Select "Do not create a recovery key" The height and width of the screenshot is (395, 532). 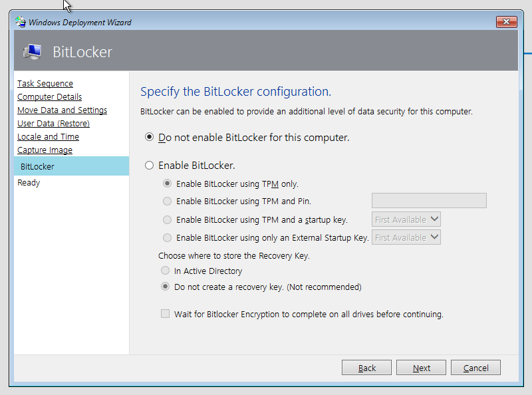click(x=165, y=286)
